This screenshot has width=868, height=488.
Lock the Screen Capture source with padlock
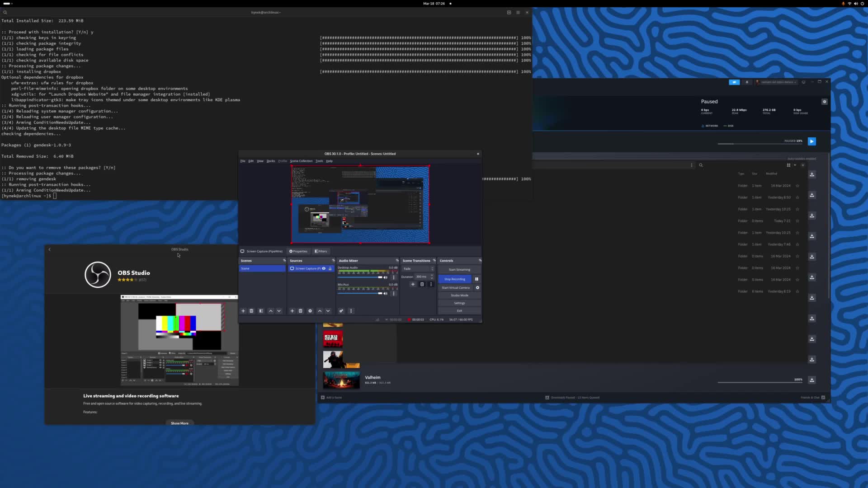(330, 268)
